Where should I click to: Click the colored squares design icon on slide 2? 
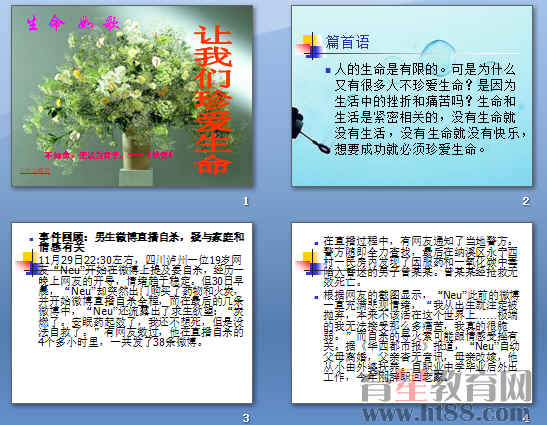point(309,46)
